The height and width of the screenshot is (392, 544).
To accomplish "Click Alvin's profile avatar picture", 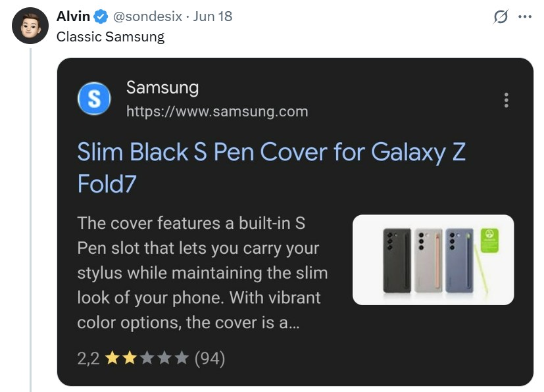I will pos(30,26).
